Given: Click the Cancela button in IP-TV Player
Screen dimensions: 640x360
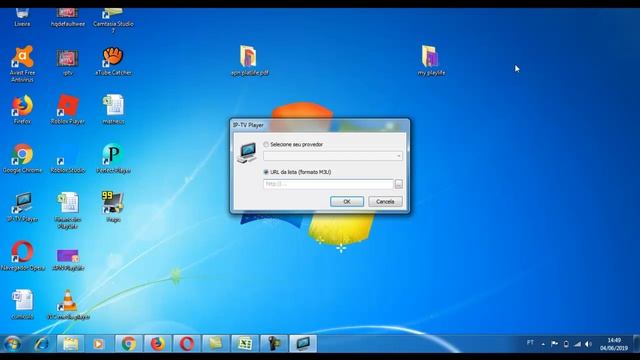Looking at the screenshot, I should click(x=385, y=202).
